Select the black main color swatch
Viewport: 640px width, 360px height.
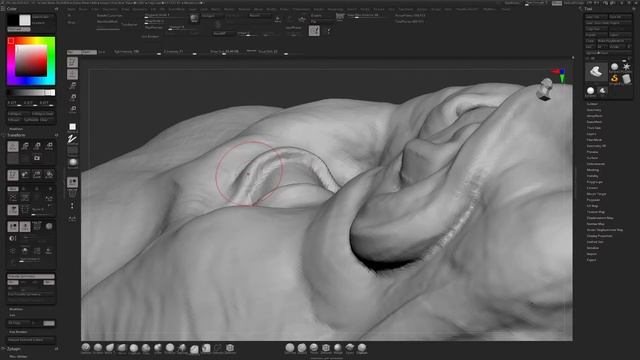pos(13,20)
